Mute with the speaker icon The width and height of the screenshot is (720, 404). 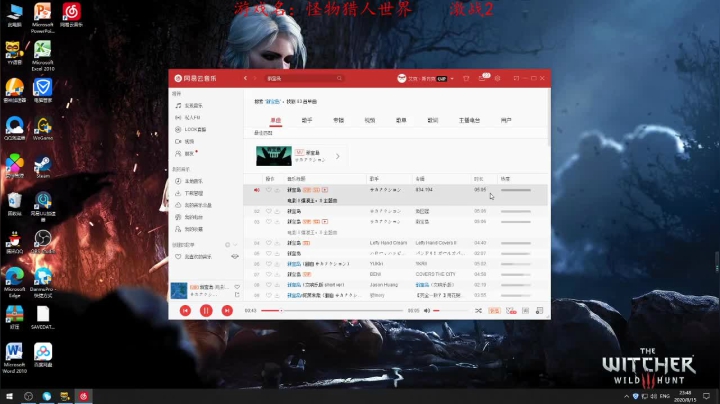point(427,311)
